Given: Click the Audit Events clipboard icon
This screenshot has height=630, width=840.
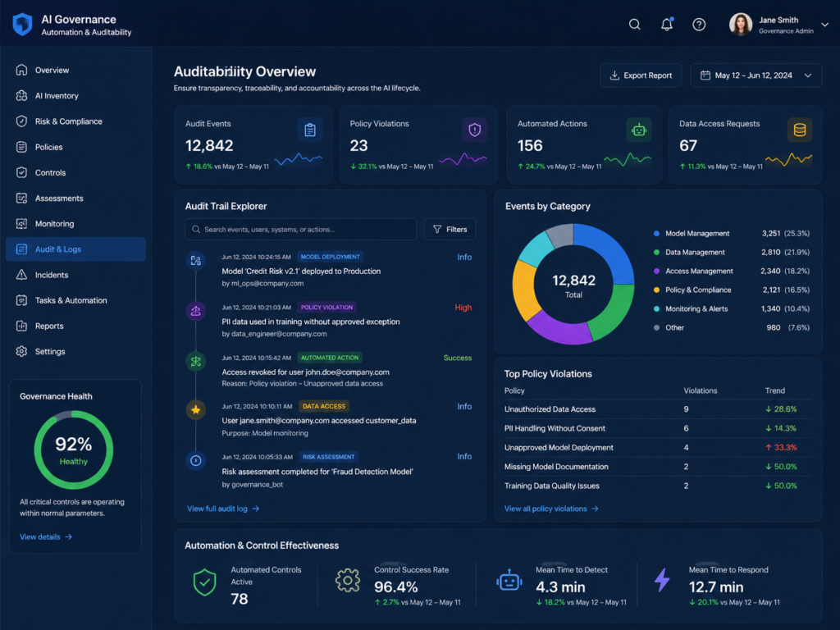Looking at the screenshot, I should point(309,130).
